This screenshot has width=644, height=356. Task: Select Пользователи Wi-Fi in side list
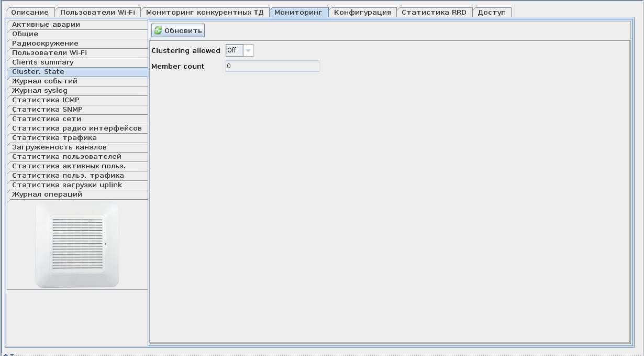[x=77, y=53]
